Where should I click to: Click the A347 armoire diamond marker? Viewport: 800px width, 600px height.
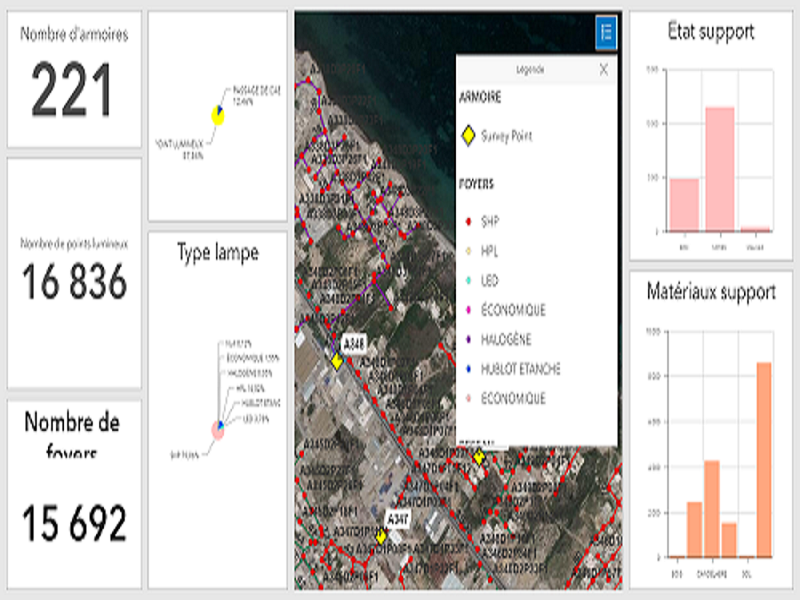click(x=380, y=536)
